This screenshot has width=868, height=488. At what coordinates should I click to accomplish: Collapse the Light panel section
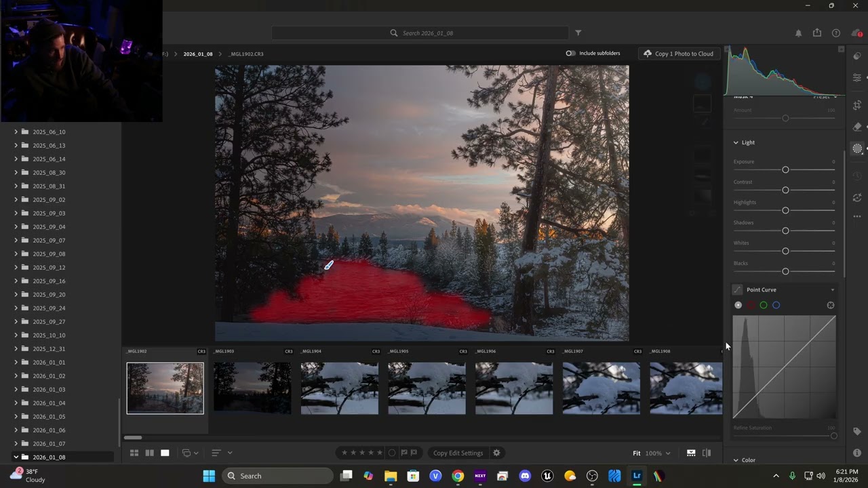pyautogui.click(x=736, y=142)
